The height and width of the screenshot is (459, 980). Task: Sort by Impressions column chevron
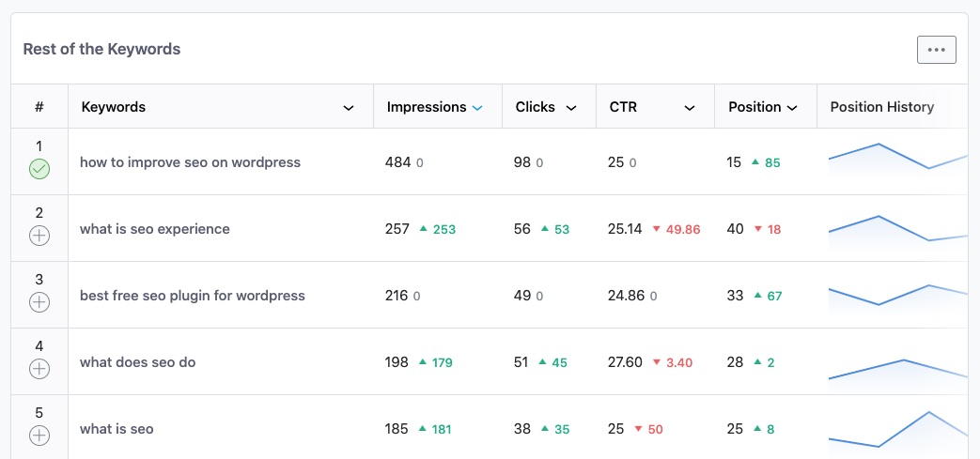pos(477,108)
